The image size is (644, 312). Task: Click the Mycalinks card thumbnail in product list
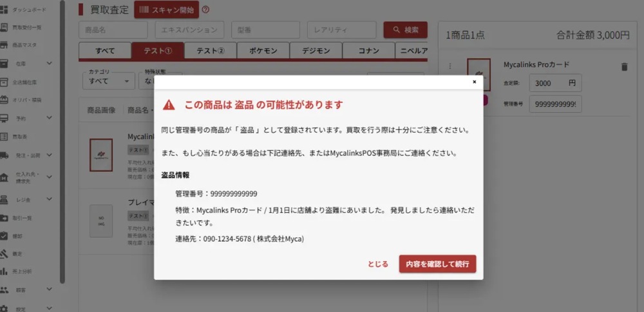click(x=101, y=155)
